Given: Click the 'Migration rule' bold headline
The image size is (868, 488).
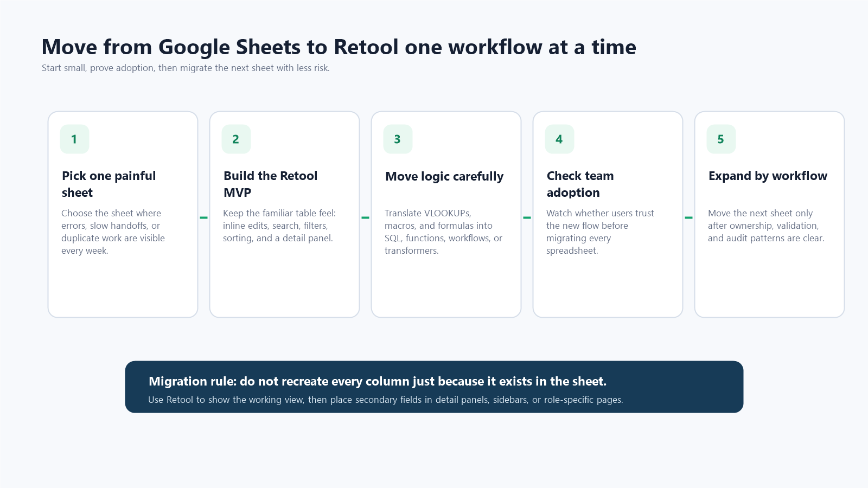Looking at the screenshot, I should click(378, 381).
